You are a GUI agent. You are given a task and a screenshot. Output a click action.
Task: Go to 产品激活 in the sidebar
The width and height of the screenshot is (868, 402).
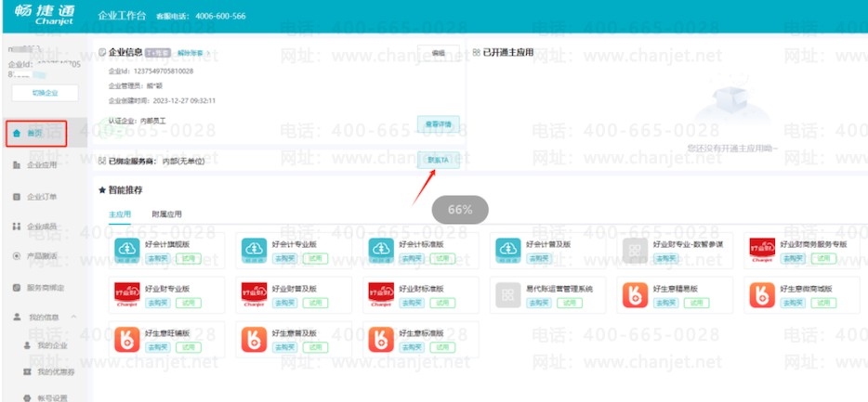(x=42, y=256)
